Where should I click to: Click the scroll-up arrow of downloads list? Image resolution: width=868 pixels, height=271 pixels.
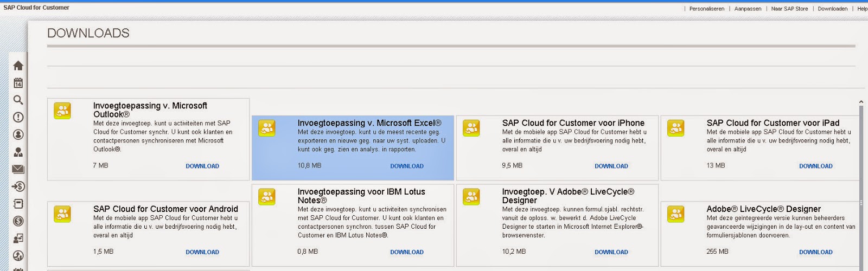pyautogui.click(x=861, y=102)
